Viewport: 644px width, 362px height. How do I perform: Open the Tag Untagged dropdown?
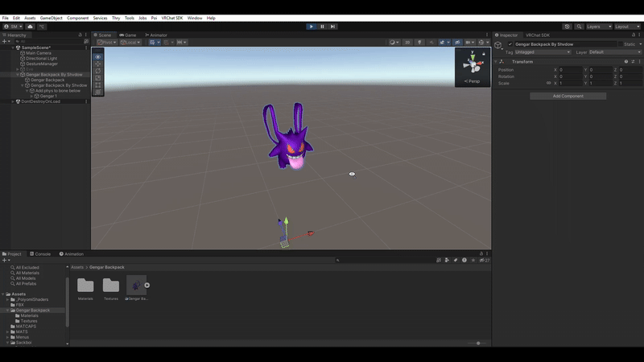pyautogui.click(x=543, y=52)
